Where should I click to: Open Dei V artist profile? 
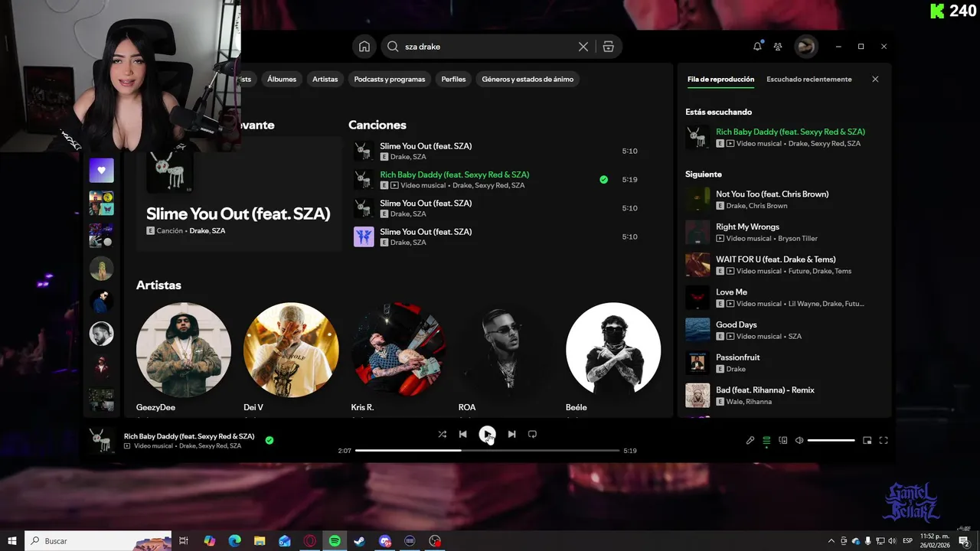(x=291, y=358)
